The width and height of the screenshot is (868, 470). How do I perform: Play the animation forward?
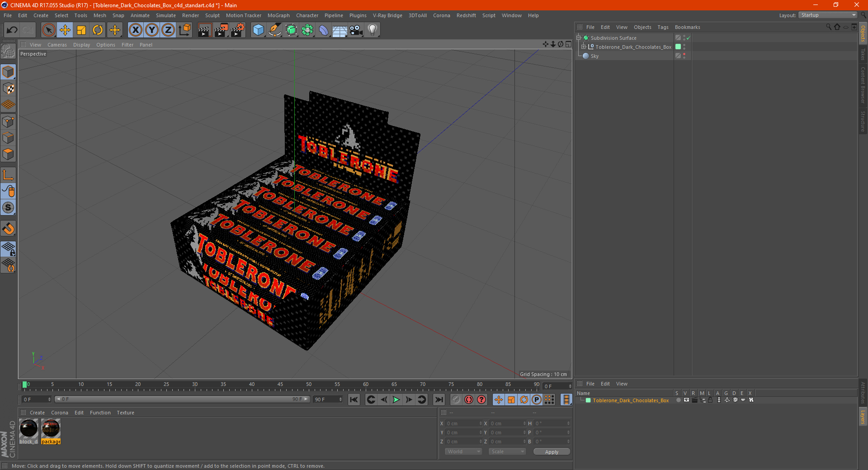point(396,399)
